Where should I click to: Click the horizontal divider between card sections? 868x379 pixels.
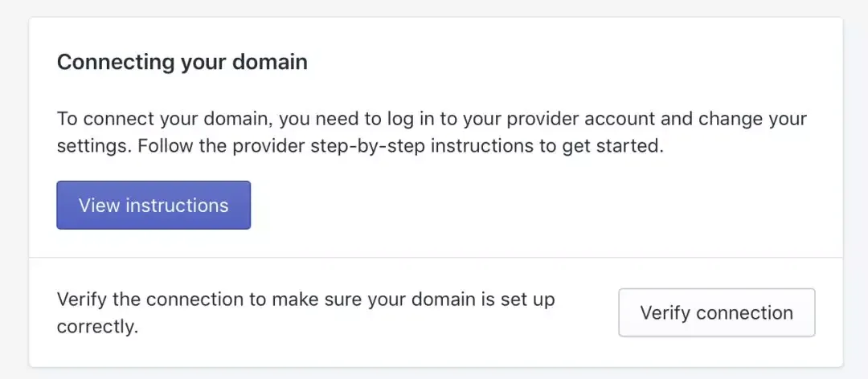click(x=436, y=257)
